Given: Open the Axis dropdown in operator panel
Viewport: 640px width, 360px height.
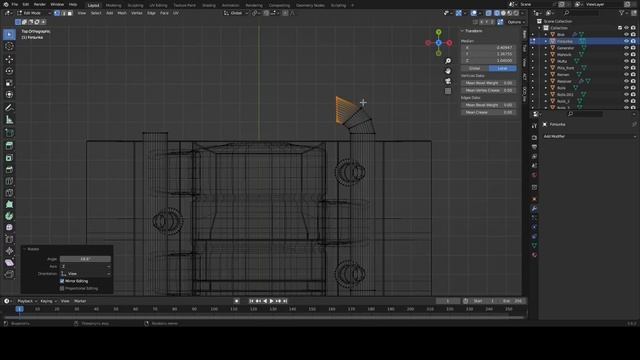Looking at the screenshot, I should tap(85, 267).
